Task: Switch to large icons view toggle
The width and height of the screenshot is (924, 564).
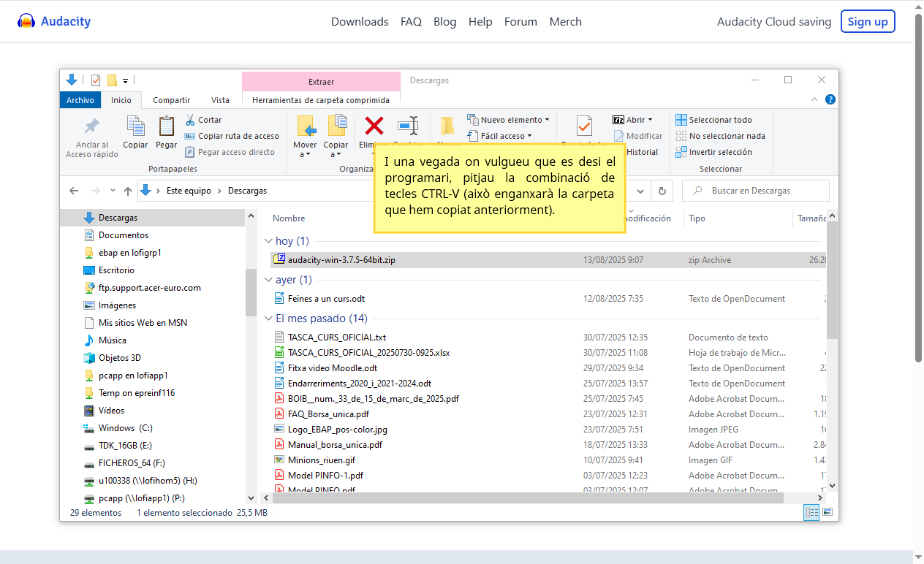Action: click(828, 513)
